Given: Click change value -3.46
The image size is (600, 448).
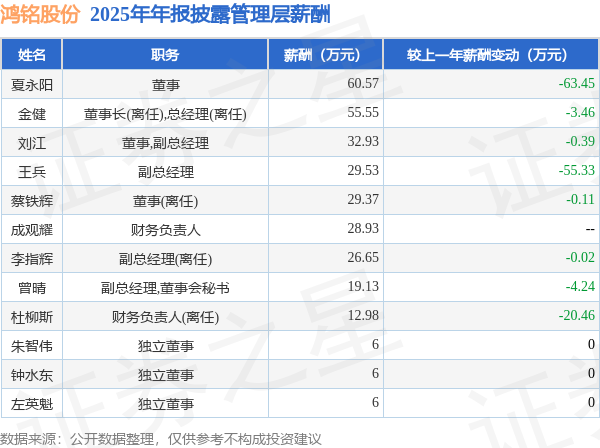Looking at the screenshot, I should click(580, 112).
